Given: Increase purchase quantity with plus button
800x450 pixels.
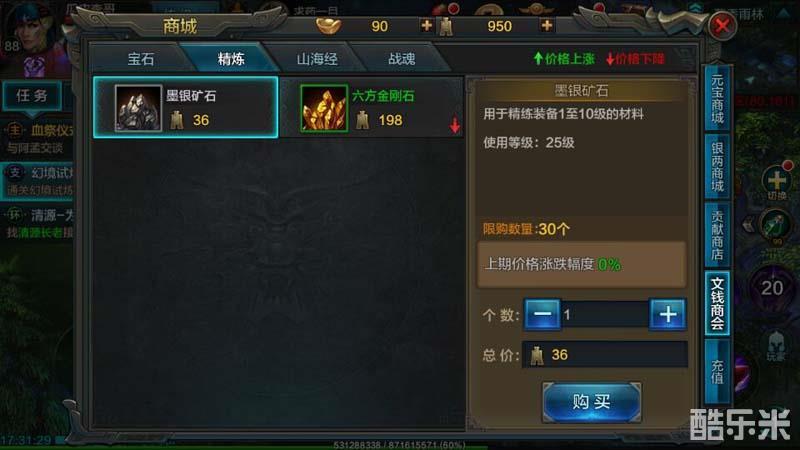Looking at the screenshot, I should [x=668, y=314].
